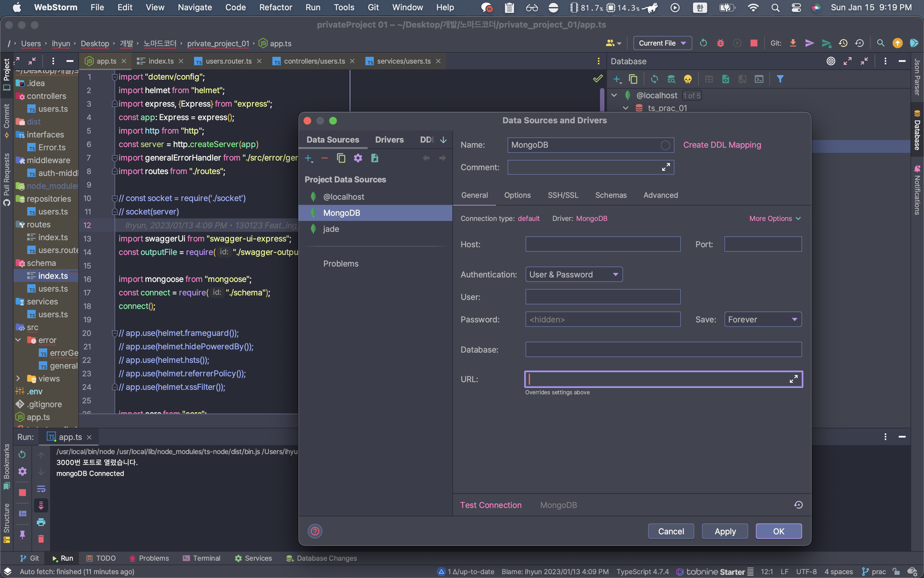
Task: Click the Apply button
Action: tap(725, 531)
